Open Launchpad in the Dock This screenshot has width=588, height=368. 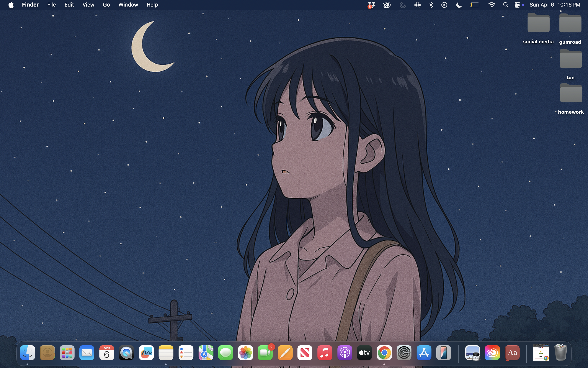[67, 353]
